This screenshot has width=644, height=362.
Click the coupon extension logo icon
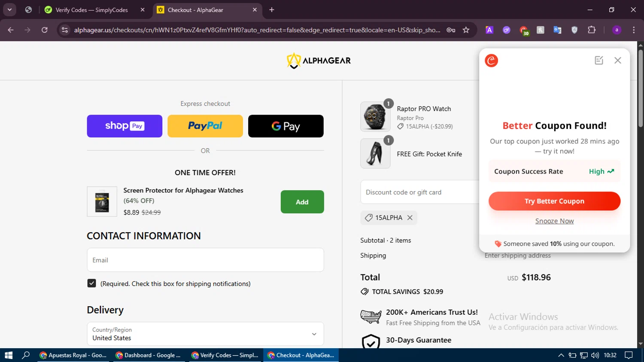coord(491,61)
